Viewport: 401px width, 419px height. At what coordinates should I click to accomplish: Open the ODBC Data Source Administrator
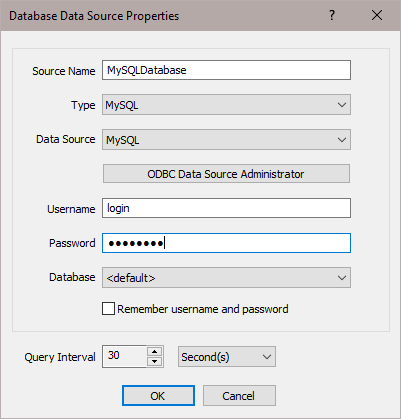226,174
